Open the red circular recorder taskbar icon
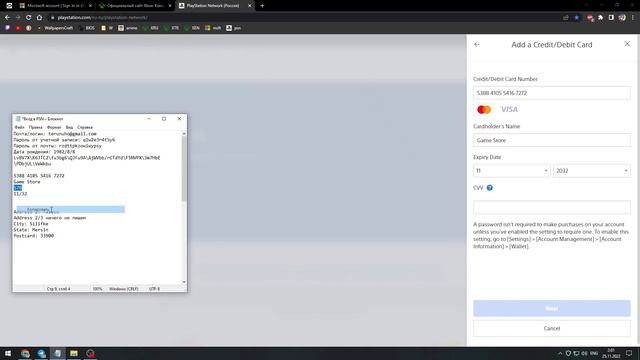Image resolution: width=640 pixels, height=360 pixels. pos(90,353)
